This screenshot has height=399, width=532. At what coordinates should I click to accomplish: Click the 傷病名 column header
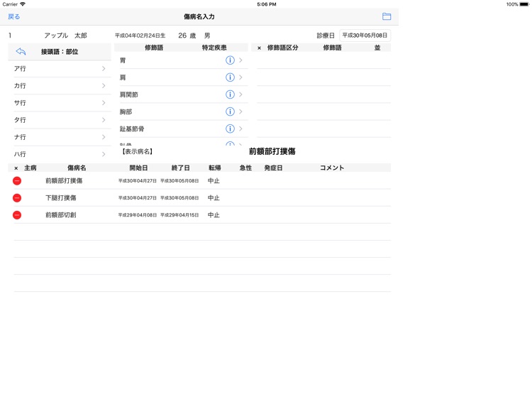point(77,168)
